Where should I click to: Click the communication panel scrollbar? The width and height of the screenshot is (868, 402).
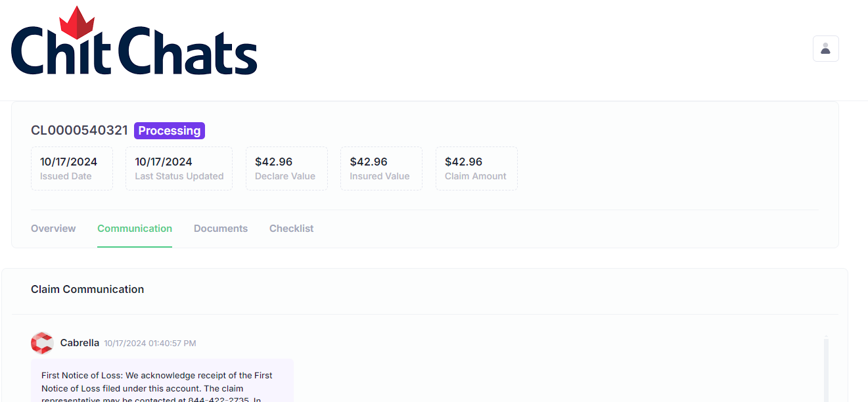(826, 369)
